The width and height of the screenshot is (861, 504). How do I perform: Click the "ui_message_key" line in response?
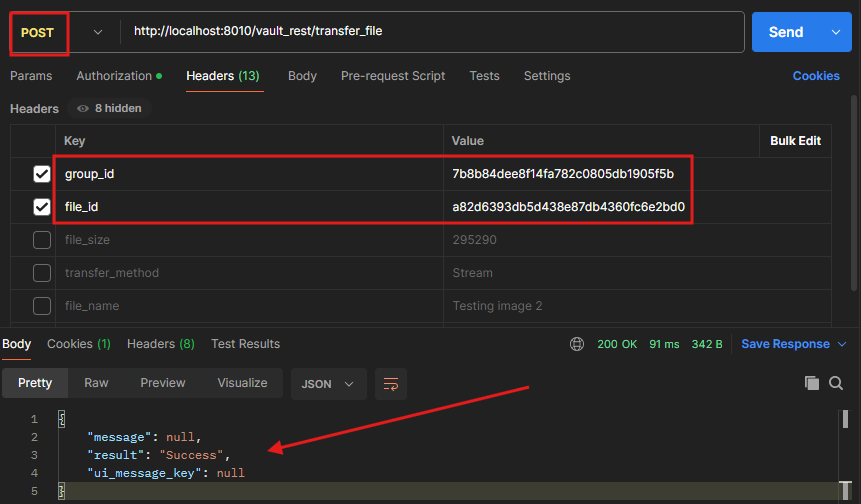point(166,473)
